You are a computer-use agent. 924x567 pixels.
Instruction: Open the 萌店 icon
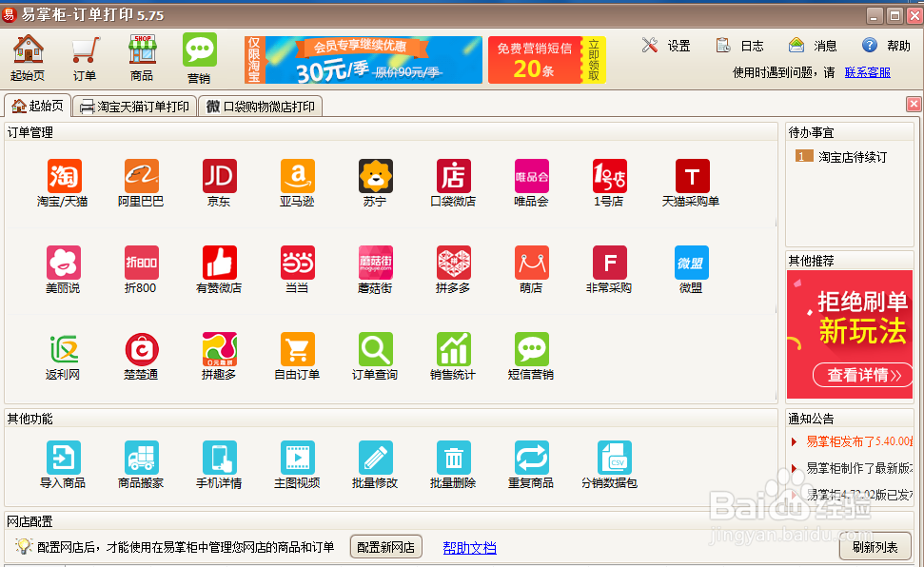tap(532, 263)
